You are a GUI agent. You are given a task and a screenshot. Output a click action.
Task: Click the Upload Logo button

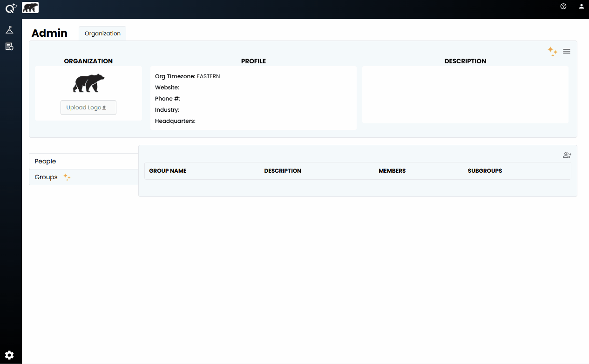pos(88,108)
